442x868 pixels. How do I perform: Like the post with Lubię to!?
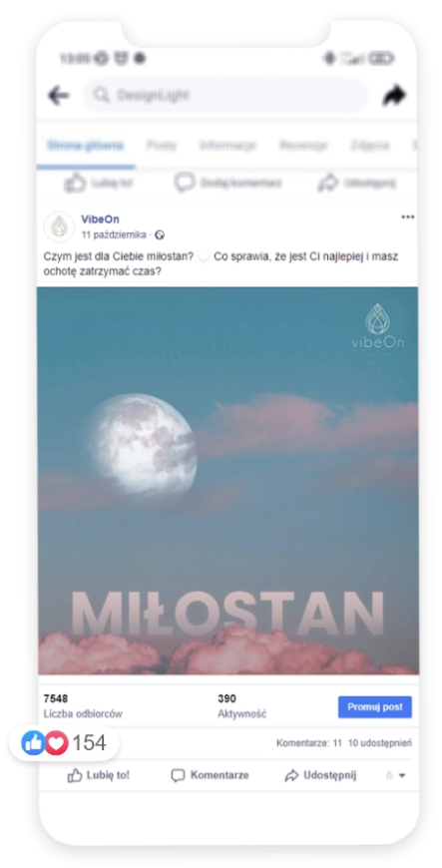point(99,775)
